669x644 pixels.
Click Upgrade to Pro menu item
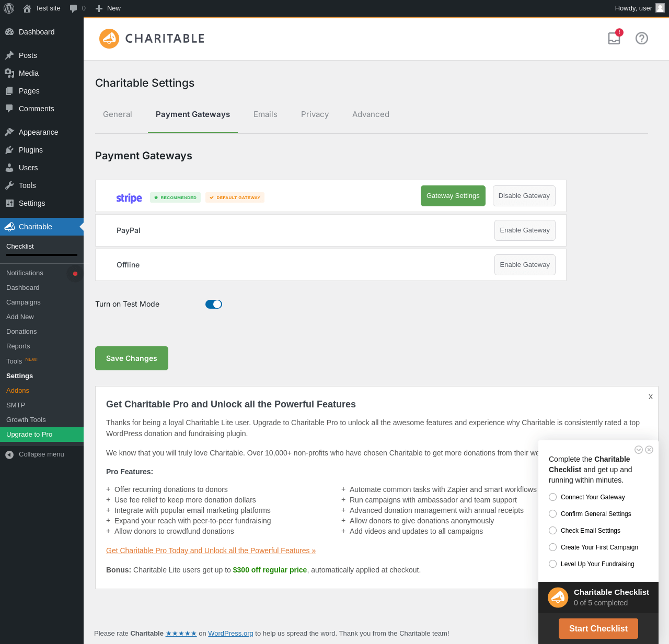42,435
